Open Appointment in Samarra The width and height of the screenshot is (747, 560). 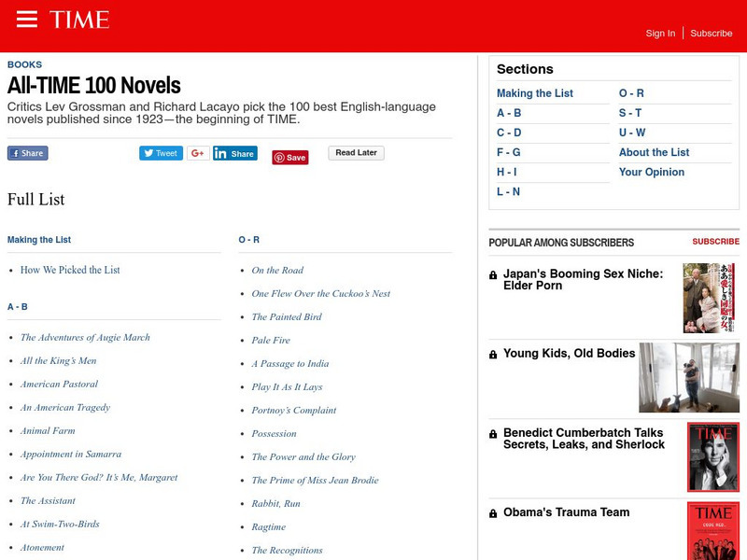(71, 454)
